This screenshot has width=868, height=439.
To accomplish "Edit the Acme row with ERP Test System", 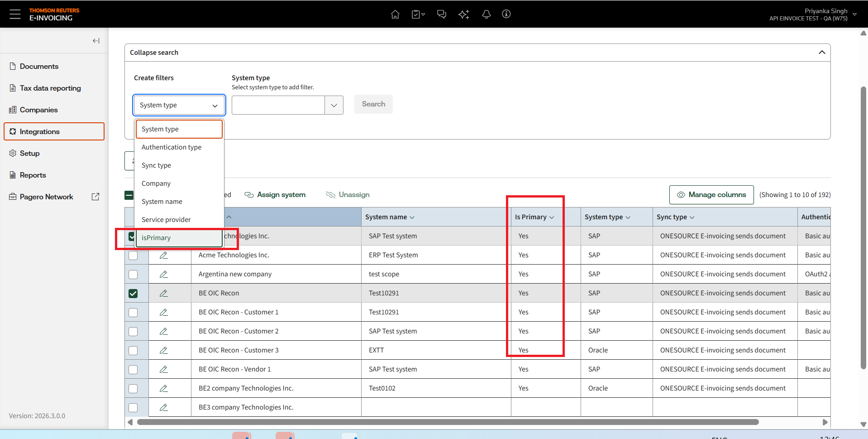I will point(164,255).
